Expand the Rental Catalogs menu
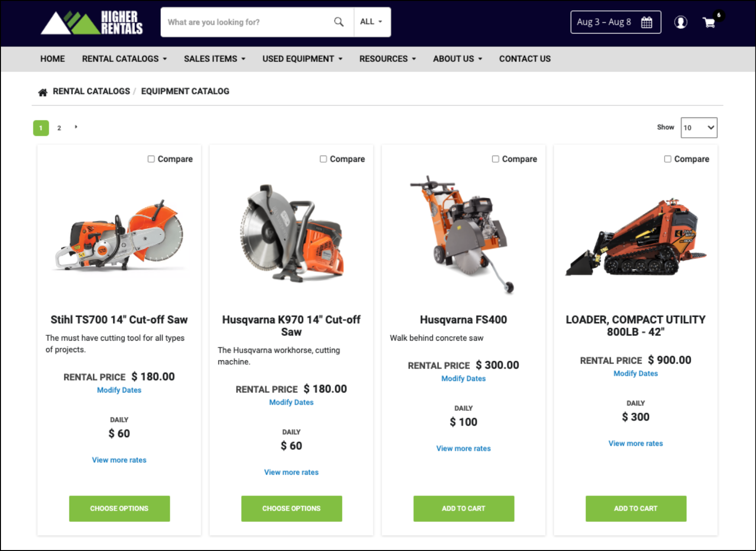 tap(124, 59)
